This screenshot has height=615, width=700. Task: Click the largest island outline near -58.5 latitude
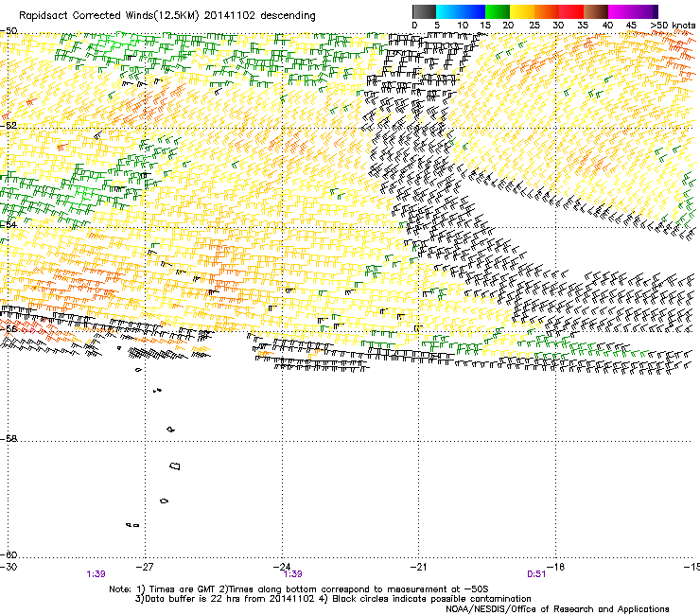click(175, 466)
